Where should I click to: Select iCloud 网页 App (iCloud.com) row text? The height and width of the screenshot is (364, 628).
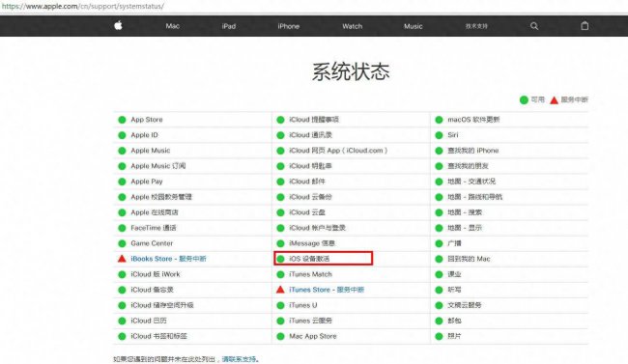[x=338, y=151]
